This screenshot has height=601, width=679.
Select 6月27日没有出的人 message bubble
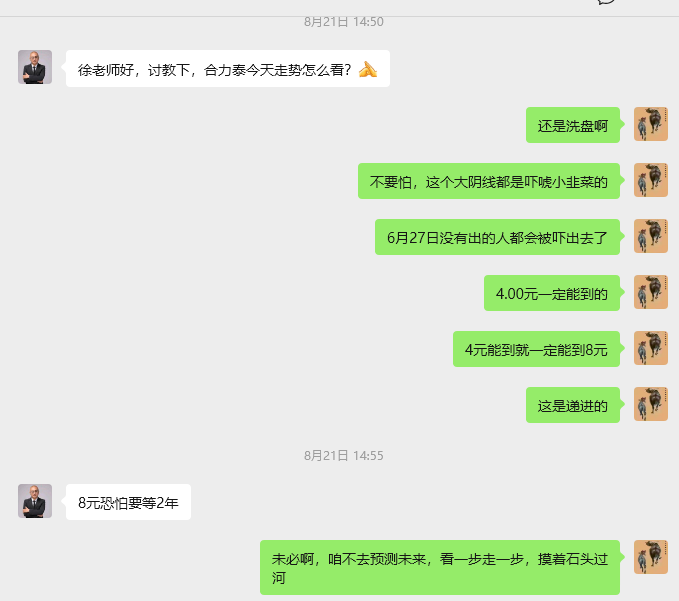click(498, 237)
